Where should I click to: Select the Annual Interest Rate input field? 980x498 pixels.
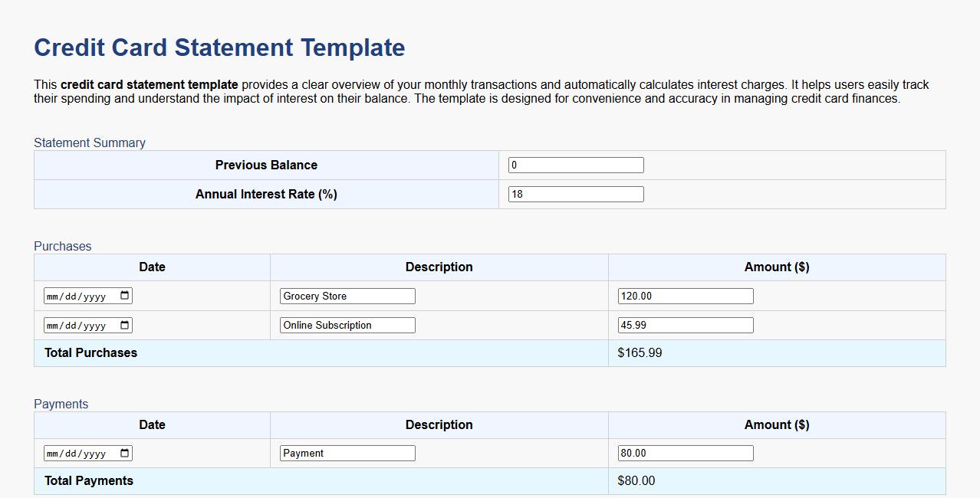575,193
